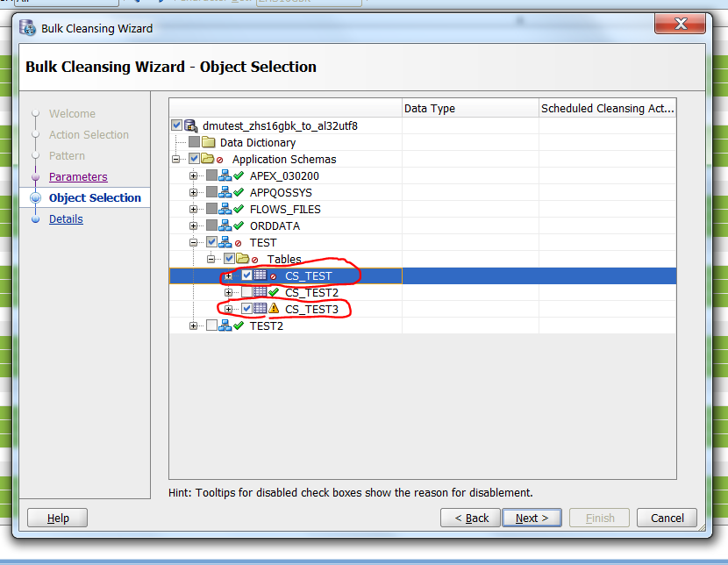Click the green check status on APPQOSSYS
Viewport: 728px width, 565px height.
[239, 192]
